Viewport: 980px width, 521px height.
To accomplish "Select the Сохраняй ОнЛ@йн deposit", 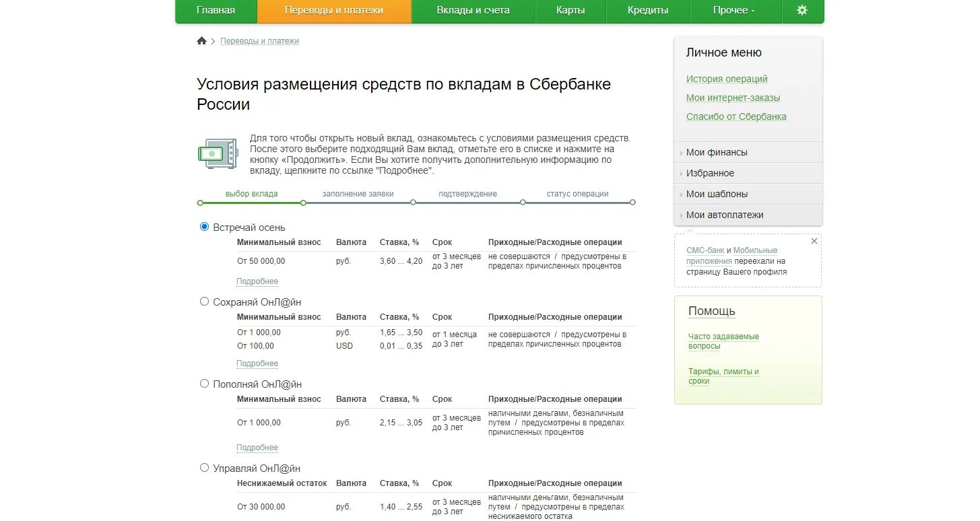I will point(205,302).
